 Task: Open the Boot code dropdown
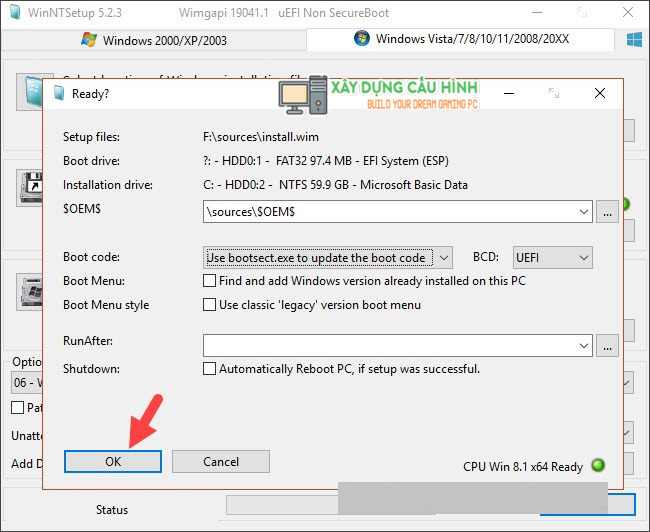pos(444,257)
